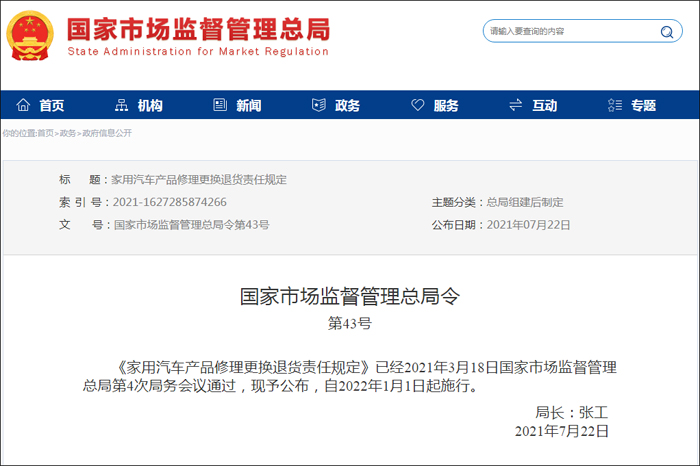Open the 新闻 navigation menu
The width and height of the screenshot is (700, 466).
(x=249, y=105)
